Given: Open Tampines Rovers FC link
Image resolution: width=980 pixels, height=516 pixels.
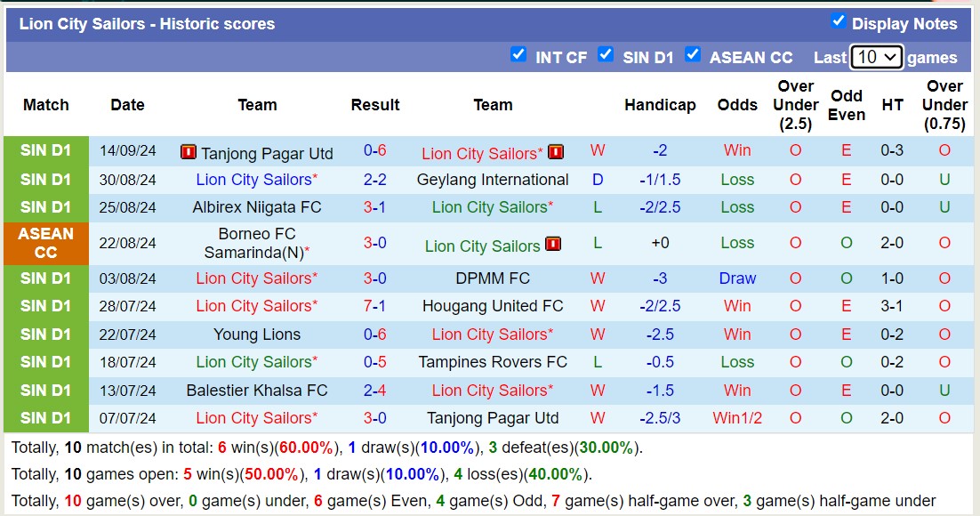Looking at the screenshot, I should coord(493,362).
